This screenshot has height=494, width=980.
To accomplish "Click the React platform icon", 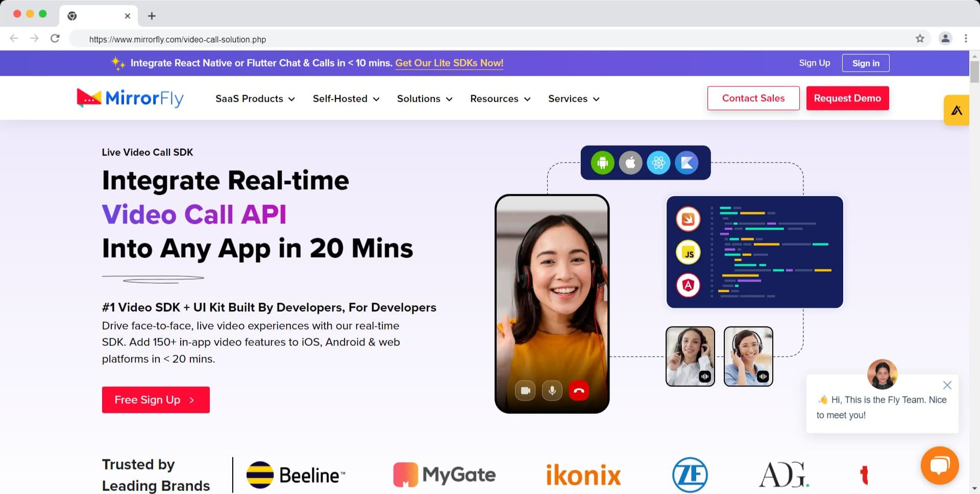I will pyautogui.click(x=658, y=163).
